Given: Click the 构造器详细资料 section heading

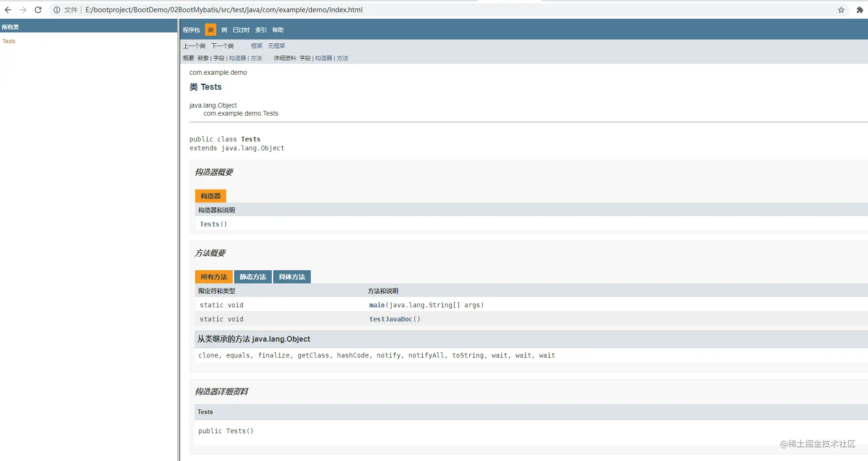Looking at the screenshot, I should 221,391.
